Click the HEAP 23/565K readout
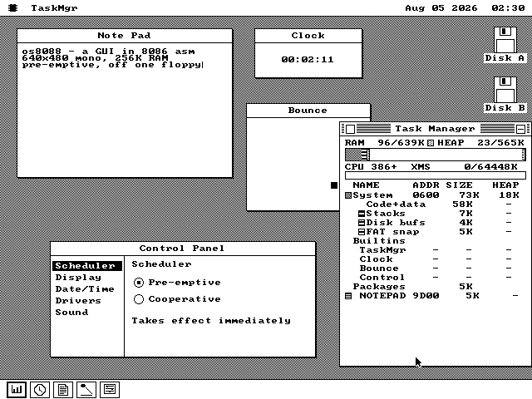532x399 pixels. [x=480, y=143]
